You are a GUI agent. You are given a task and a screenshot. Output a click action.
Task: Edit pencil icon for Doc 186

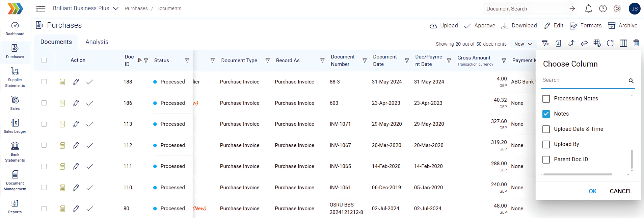[x=76, y=103]
